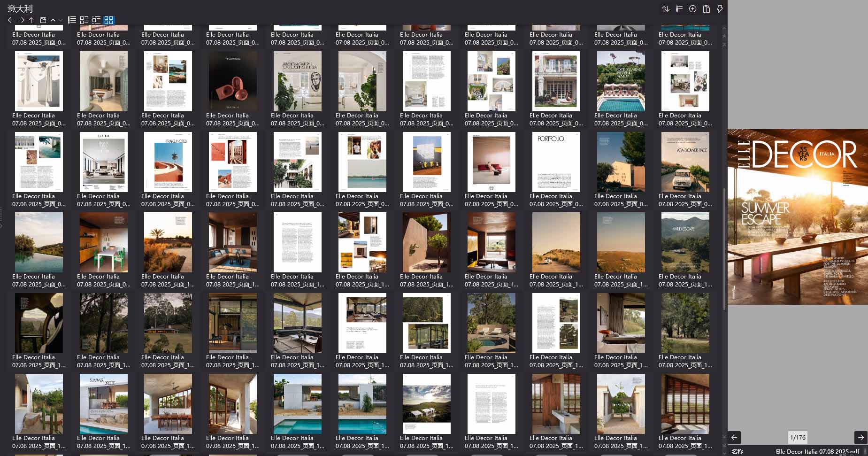Screen dimensions: 868x456
Task: Navigate to parent folder with the up arrow
Action: click(31, 20)
